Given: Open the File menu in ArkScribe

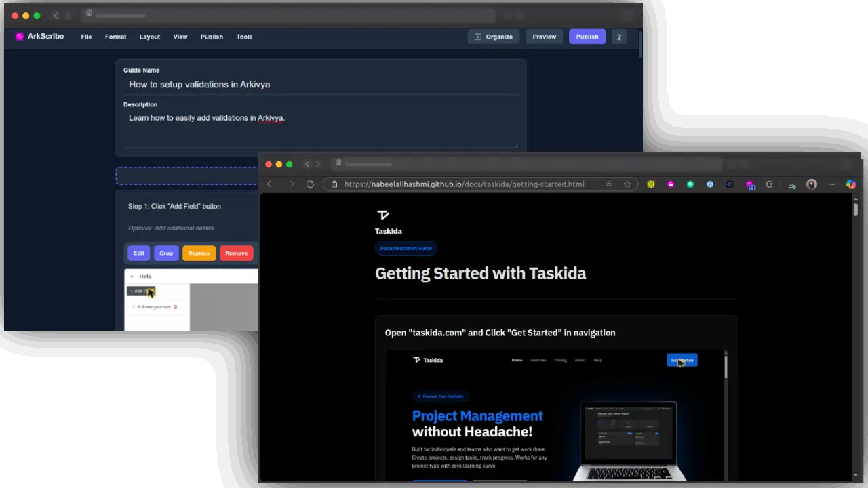Looking at the screenshot, I should click(86, 37).
